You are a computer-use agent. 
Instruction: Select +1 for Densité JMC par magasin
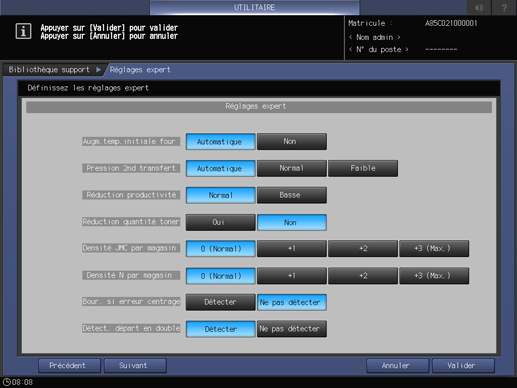(x=292, y=249)
